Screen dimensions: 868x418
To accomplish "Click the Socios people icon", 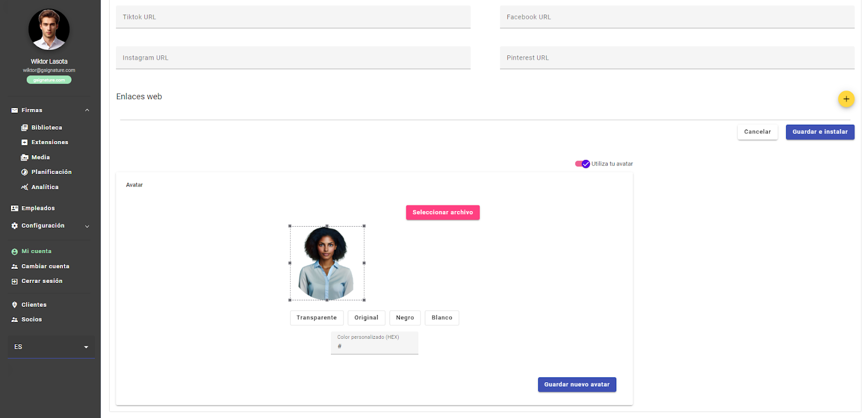I will 15,319.
